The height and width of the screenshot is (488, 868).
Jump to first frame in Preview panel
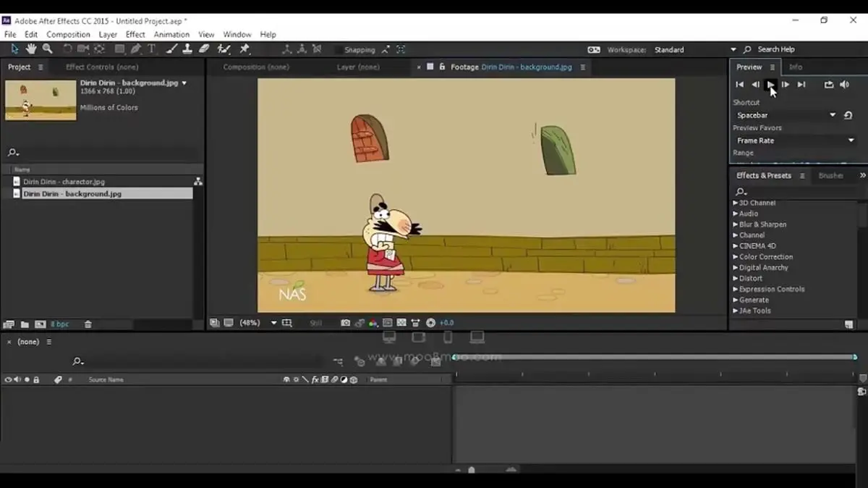pyautogui.click(x=739, y=85)
